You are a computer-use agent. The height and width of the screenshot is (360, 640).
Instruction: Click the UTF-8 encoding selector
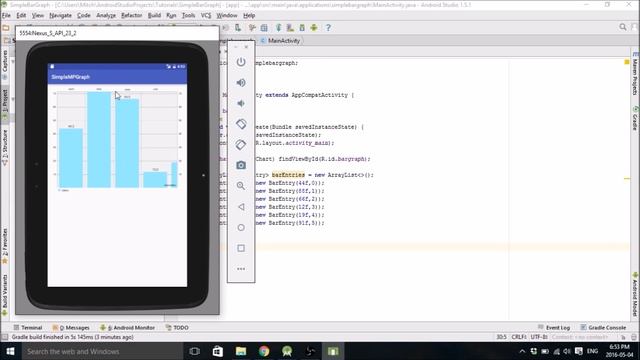[539, 337]
